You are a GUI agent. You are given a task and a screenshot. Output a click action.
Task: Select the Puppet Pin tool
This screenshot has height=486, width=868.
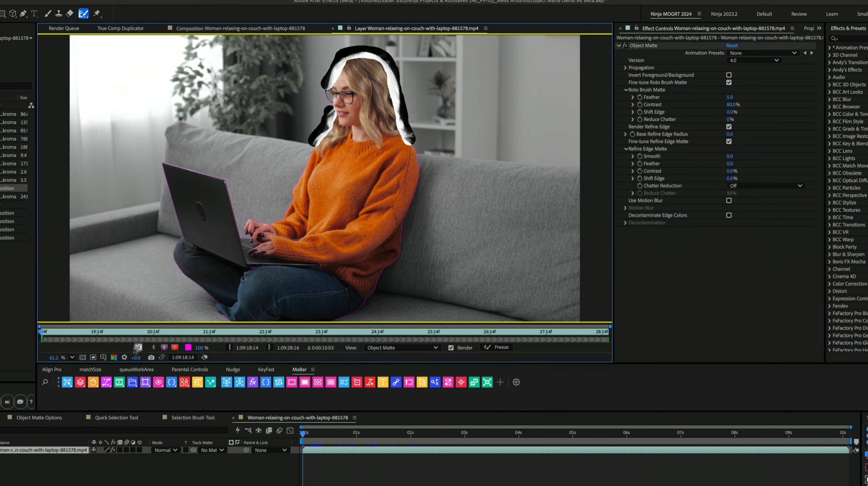[97, 14]
